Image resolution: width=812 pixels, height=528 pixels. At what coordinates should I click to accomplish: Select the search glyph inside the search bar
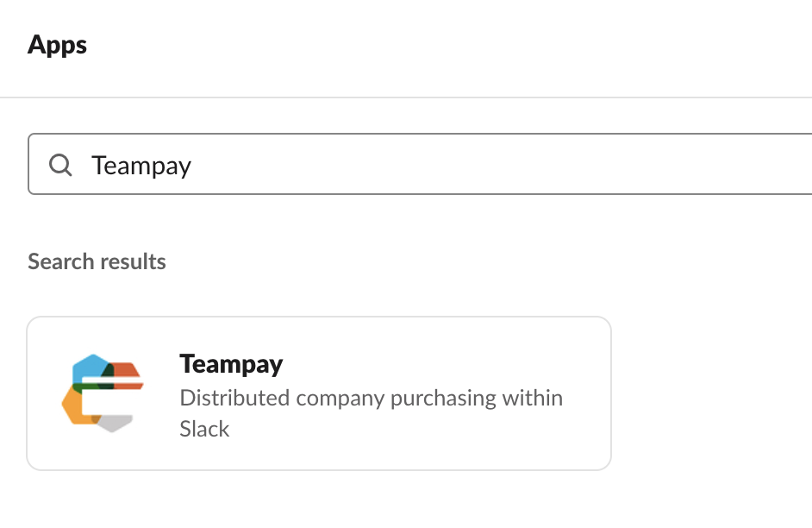[60, 164]
